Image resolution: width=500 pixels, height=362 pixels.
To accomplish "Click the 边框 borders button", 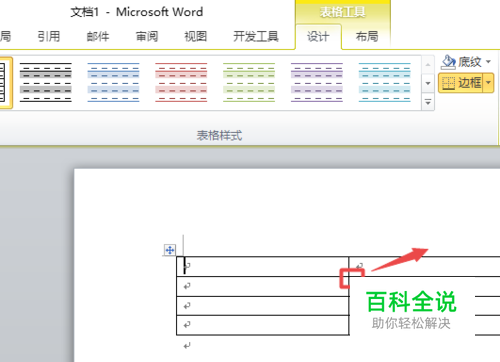I will [461, 83].
